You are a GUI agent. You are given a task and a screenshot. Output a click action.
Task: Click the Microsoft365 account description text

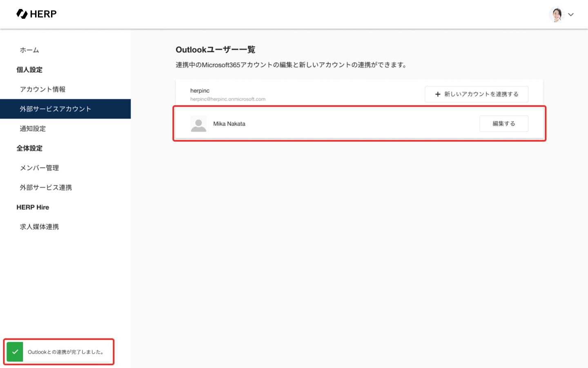pos(292,65)
